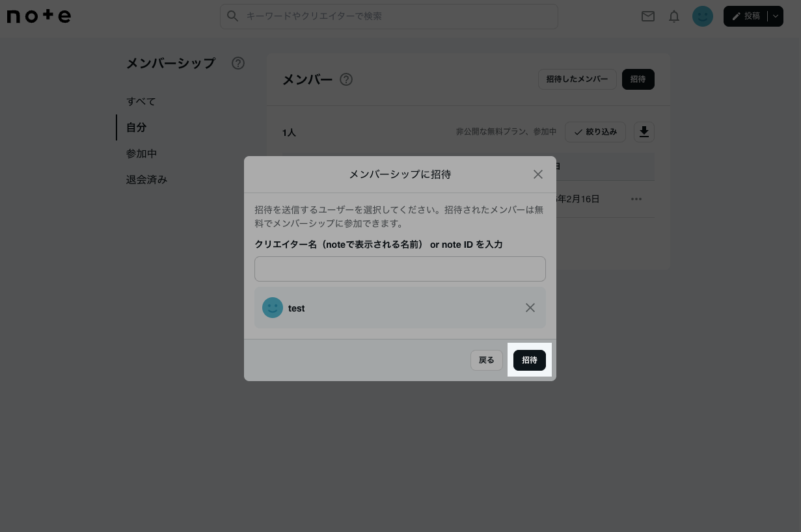Select すべて in the membership sidebar
The height and width of the screenshot is (532, 801).
point(141,101)
